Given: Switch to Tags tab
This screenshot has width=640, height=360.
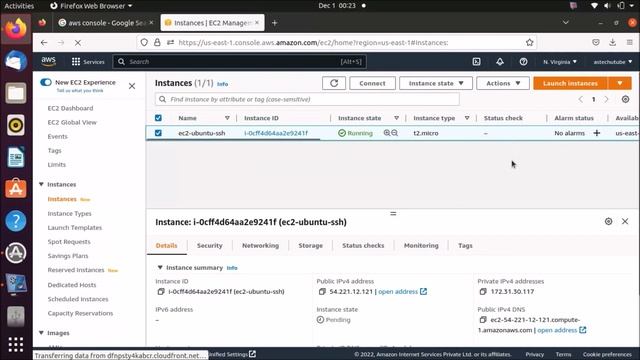Looking at the screenshot, I should (x=465, y=245).
